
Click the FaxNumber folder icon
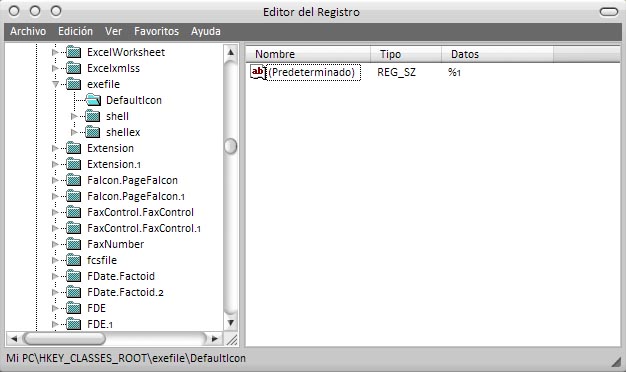tap(73, 244)
